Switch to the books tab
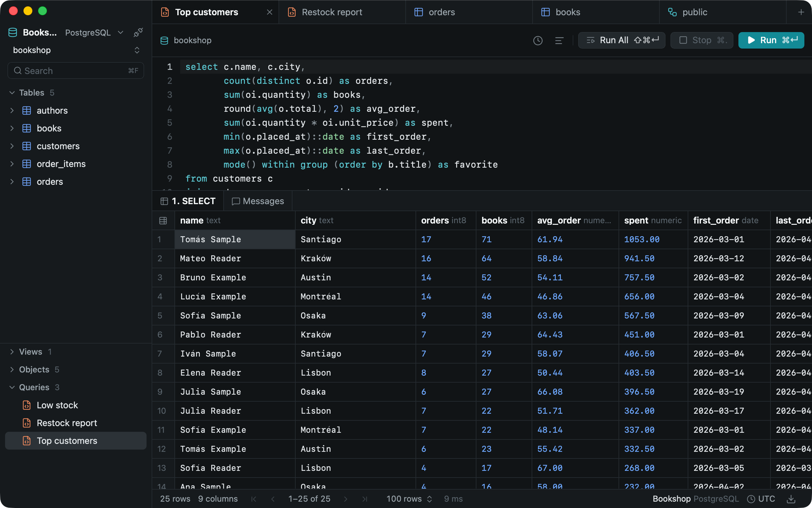 (596, 12)
